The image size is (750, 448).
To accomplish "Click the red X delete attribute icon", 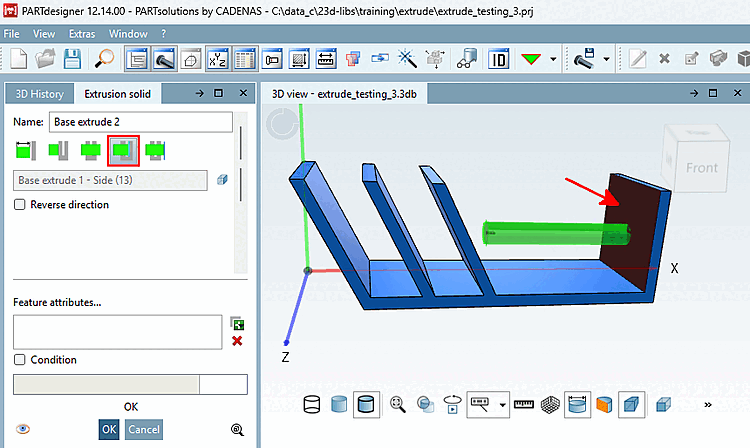I will click(x=237, y=341).
